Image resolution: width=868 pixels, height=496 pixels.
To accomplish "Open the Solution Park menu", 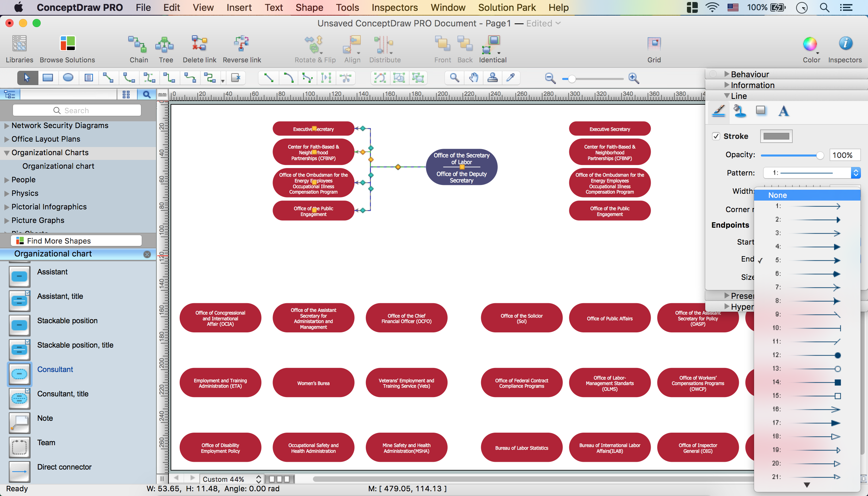I will (507, 7).
